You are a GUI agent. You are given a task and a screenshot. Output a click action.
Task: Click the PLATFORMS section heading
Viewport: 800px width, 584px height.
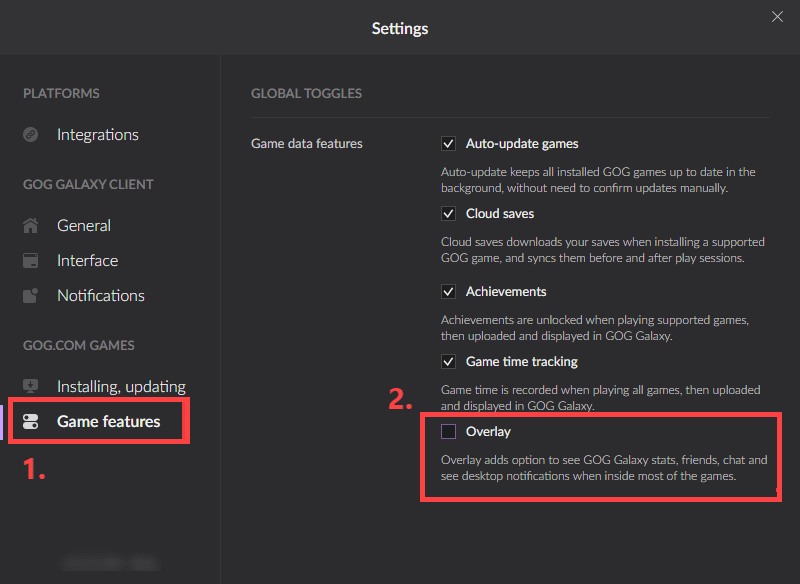coord(61,93)
